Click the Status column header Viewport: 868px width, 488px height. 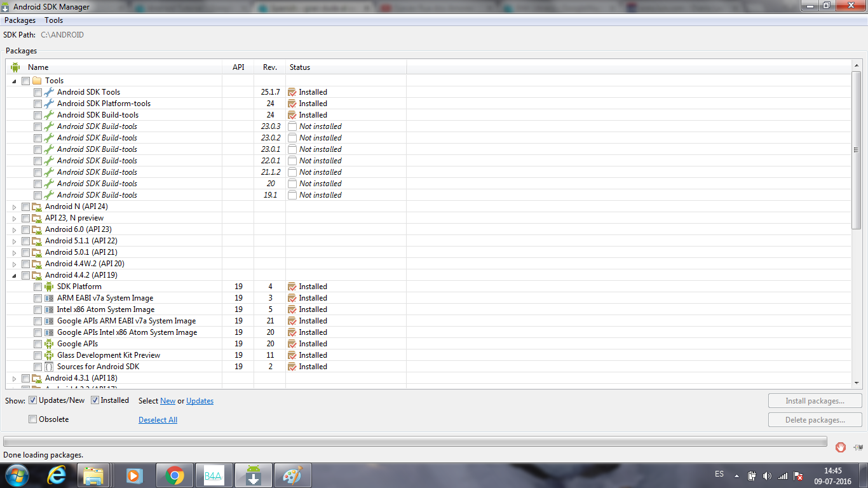(346, 67)
